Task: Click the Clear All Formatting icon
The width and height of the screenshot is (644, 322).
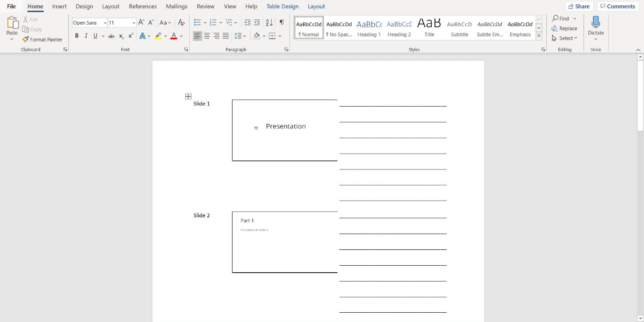Action: click(181, 22)
